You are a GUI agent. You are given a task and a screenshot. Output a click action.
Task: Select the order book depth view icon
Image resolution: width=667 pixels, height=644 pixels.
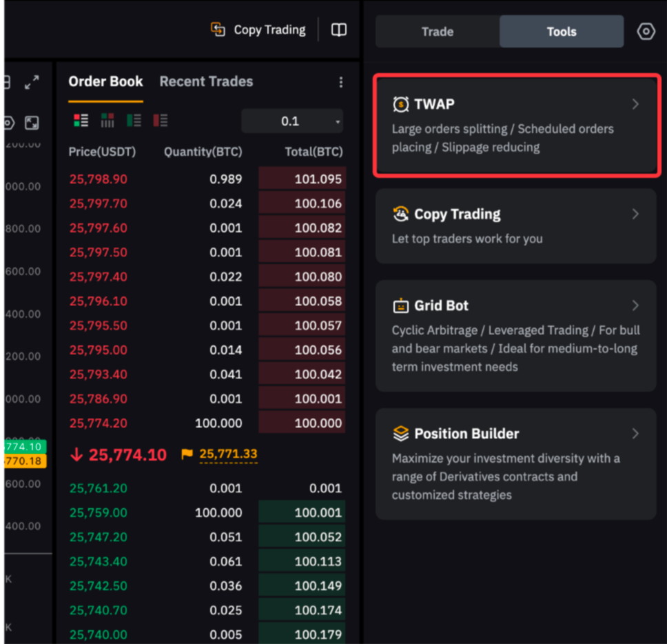click(x=107, y=121)
